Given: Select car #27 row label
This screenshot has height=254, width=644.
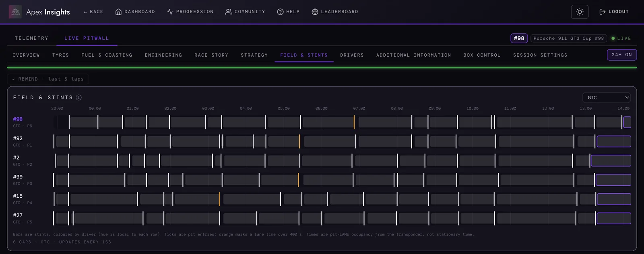Looking at the screenshot, I should (x=18, y=215).
